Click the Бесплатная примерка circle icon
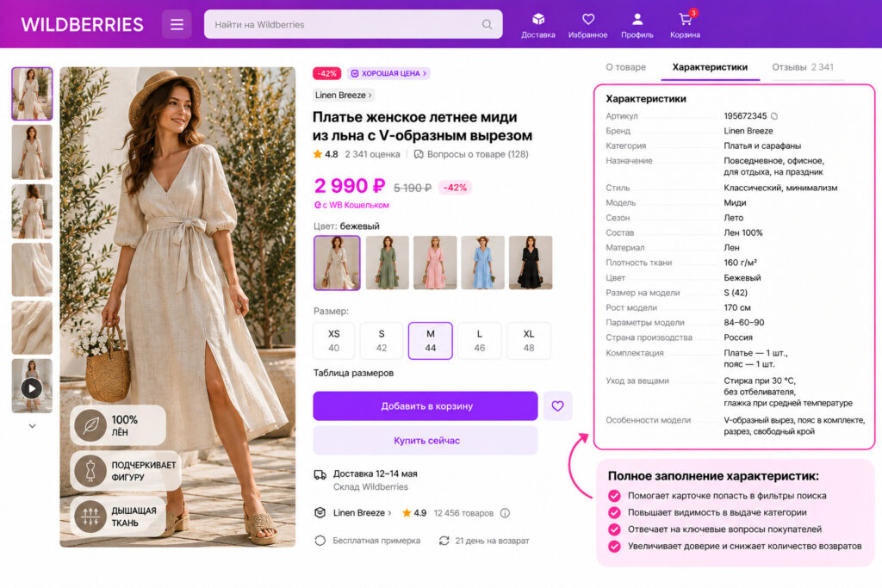This screenshot has width=882, height=588. pyautogui.click(x=320, y=541)
